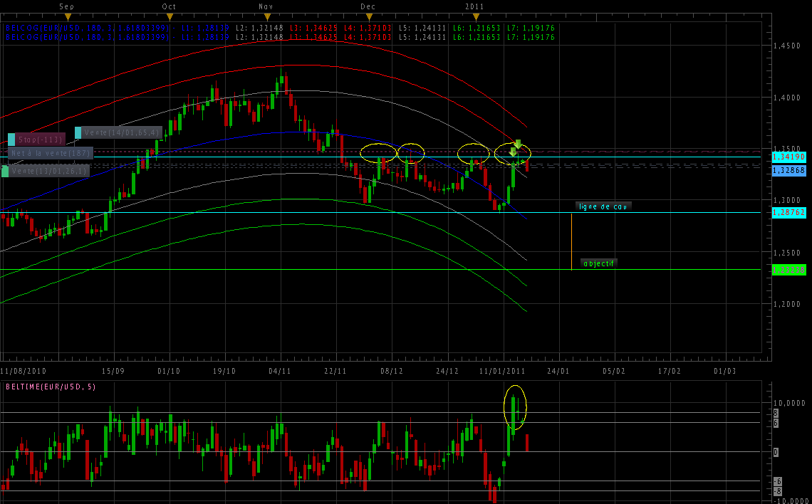
Task: Select the Nov month marker triangle
Action: pos(266,16)
